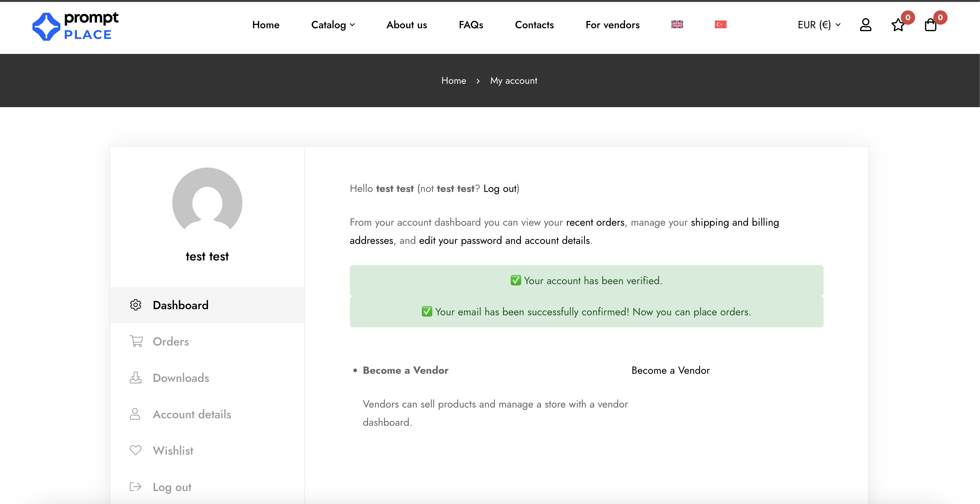The width and height of the screenshot is (980, 504).
Task: Open the recent orders link
Action: tap(595, 222)
